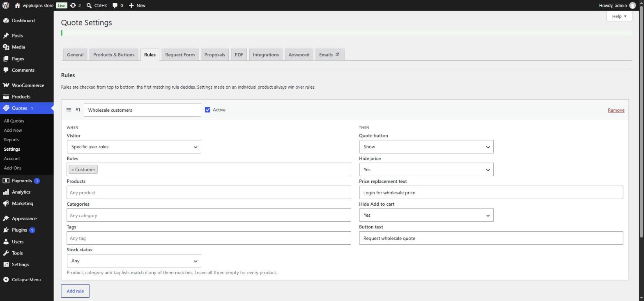
Task: Open the Quote button dropdown
Action: pyautogui.click(x=426, y=147)
